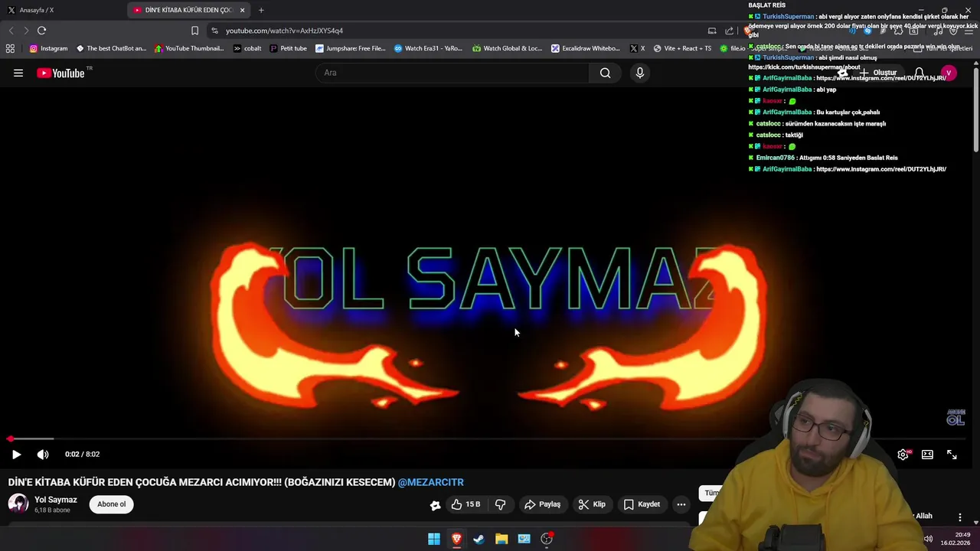Click the YouTube search magnifier button
The image size is (980, 551).
click(605, 73)
